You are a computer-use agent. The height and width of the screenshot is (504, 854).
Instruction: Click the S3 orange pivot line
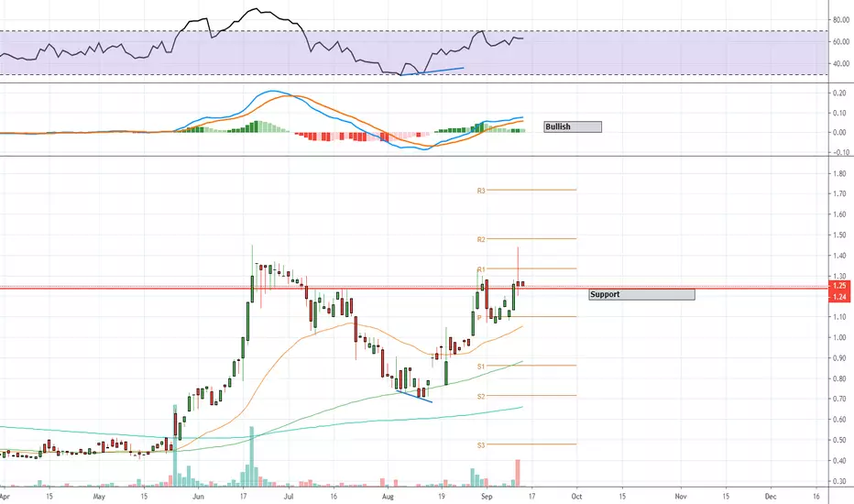tap(531, 444)
